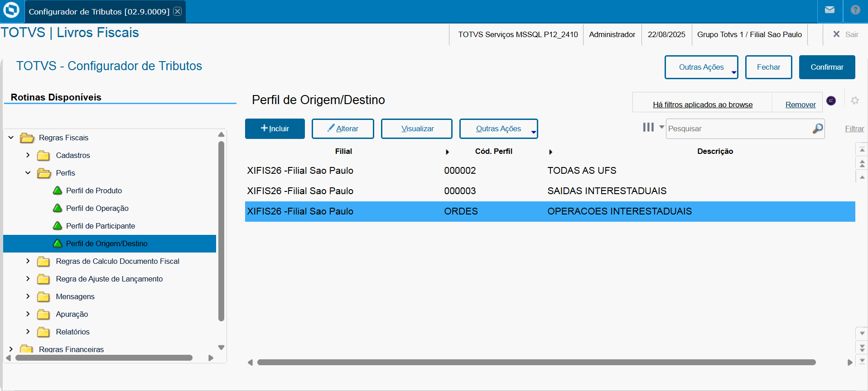Click the Visualizar button
868x391 pixels.
417,129
